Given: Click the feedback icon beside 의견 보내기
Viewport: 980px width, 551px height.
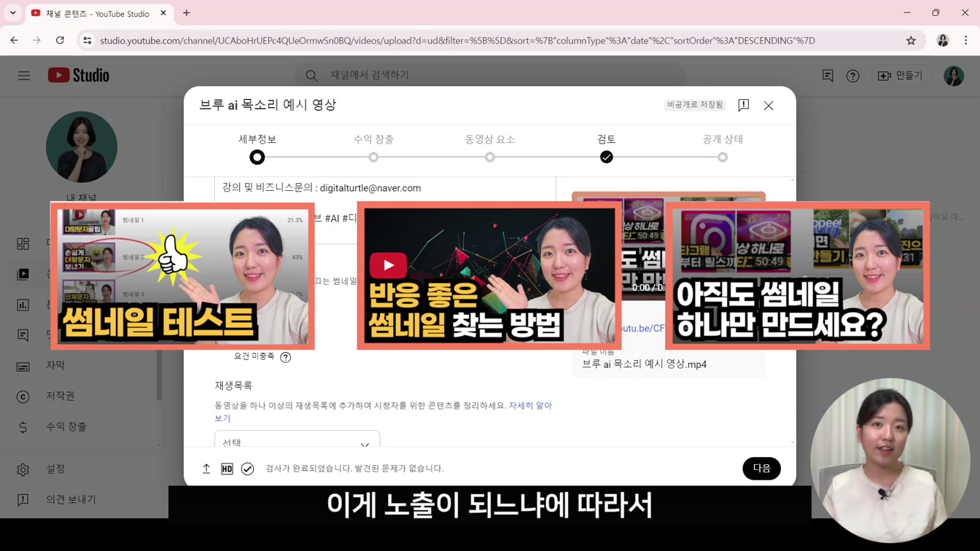Looking at the screenshot, I should pyautogui.click(x=23, y=500).
